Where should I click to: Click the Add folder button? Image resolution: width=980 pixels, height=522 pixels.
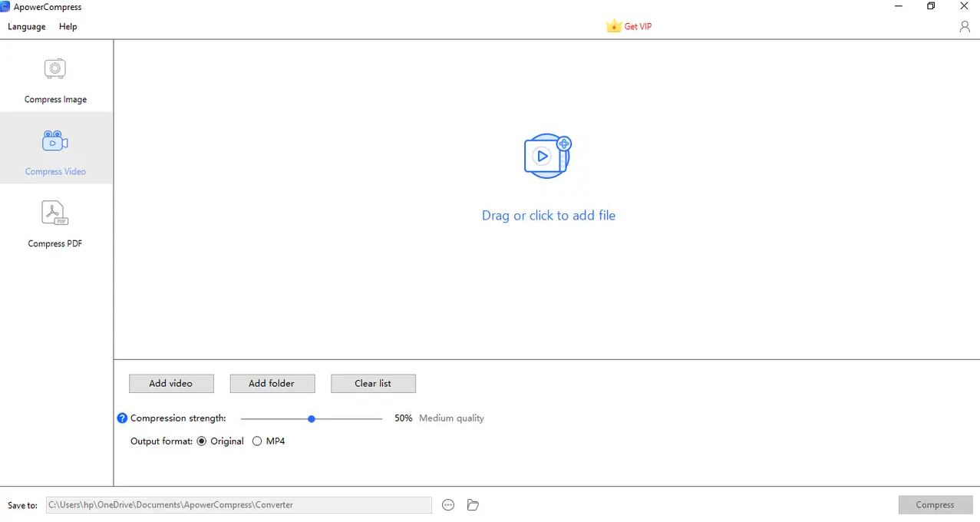[x=272, y=384]
